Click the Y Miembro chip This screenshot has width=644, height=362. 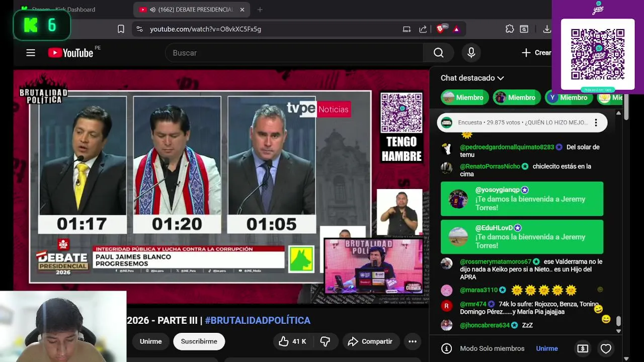569,98
